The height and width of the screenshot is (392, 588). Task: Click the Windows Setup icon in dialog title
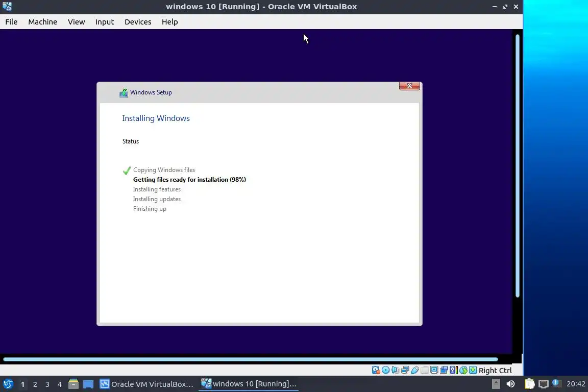[124, 93]
